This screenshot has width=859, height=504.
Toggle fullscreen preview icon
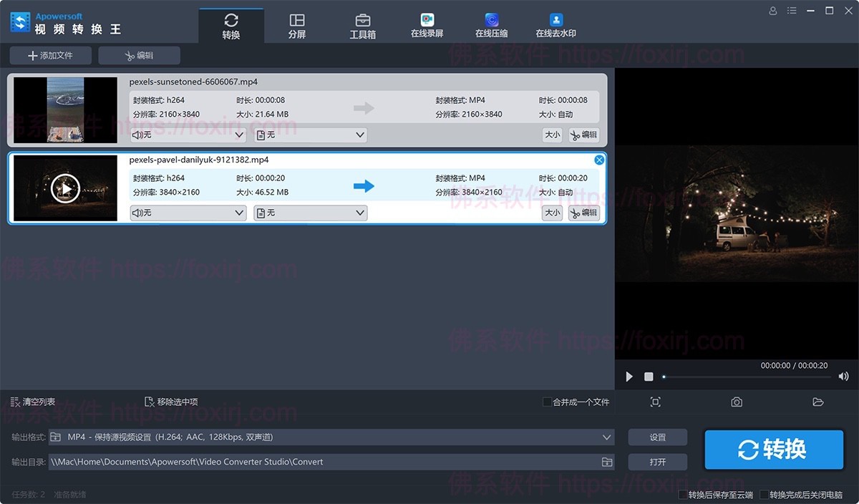click(655, 402)
